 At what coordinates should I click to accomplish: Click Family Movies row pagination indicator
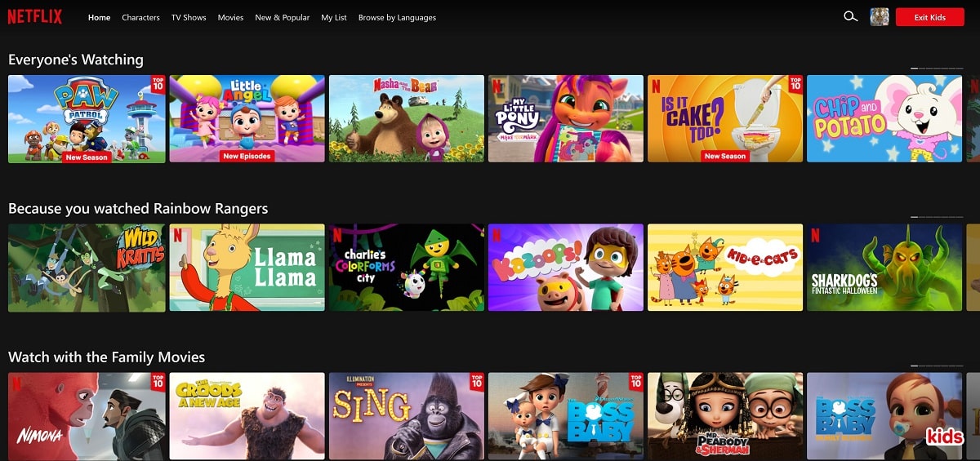[937, 365]
